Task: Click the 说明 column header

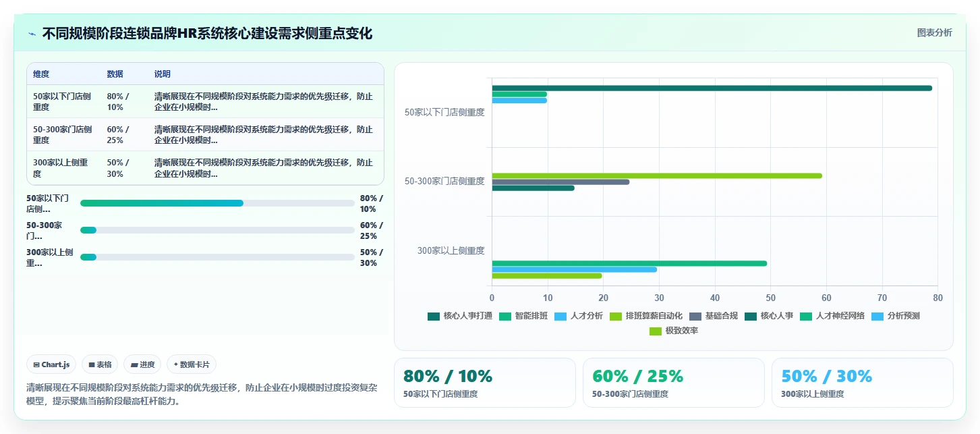Action: pos(163,74)
